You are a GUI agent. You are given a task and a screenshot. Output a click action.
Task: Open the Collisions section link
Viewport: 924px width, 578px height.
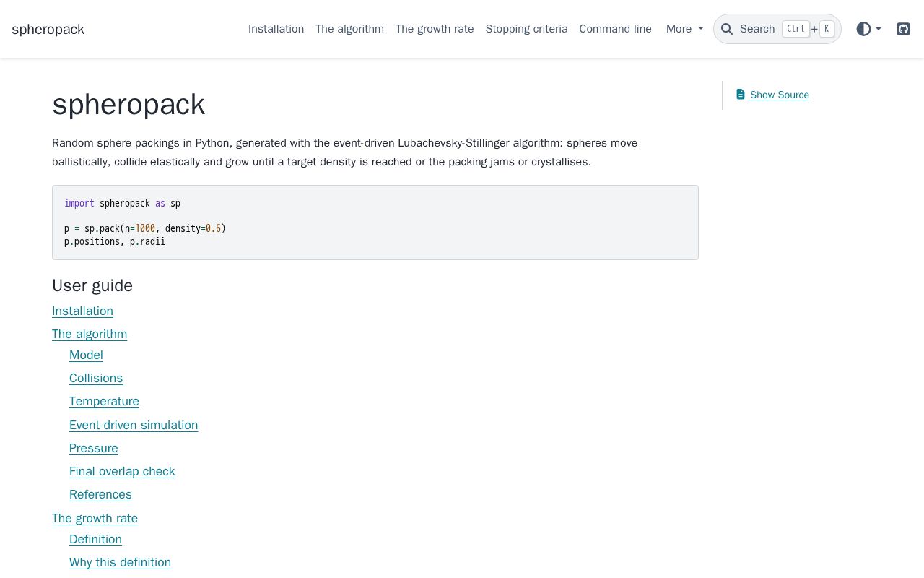pyautogui.click(x=96, y=378)
